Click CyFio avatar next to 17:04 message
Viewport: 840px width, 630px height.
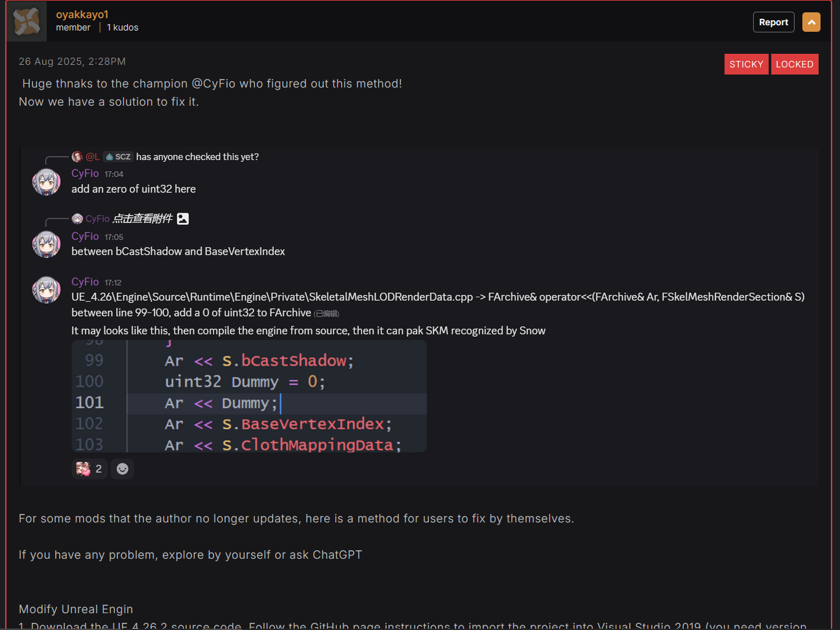[46, 181]
